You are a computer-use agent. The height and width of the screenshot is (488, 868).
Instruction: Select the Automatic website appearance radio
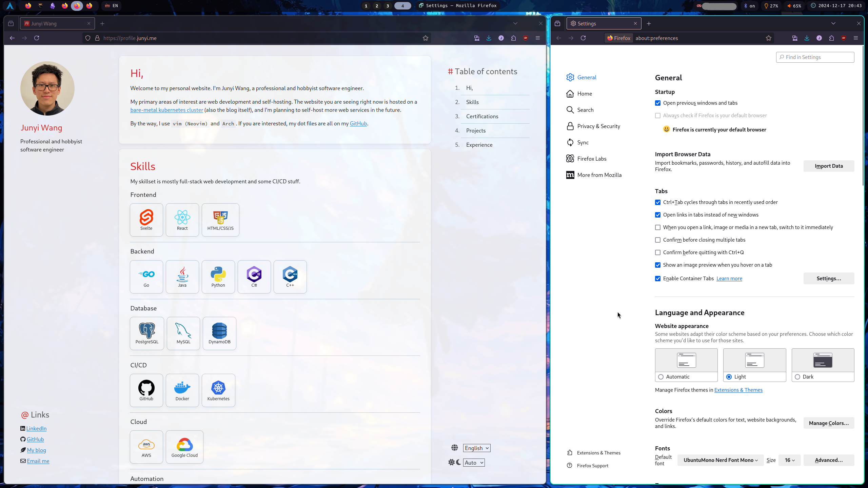coord(661,377)
